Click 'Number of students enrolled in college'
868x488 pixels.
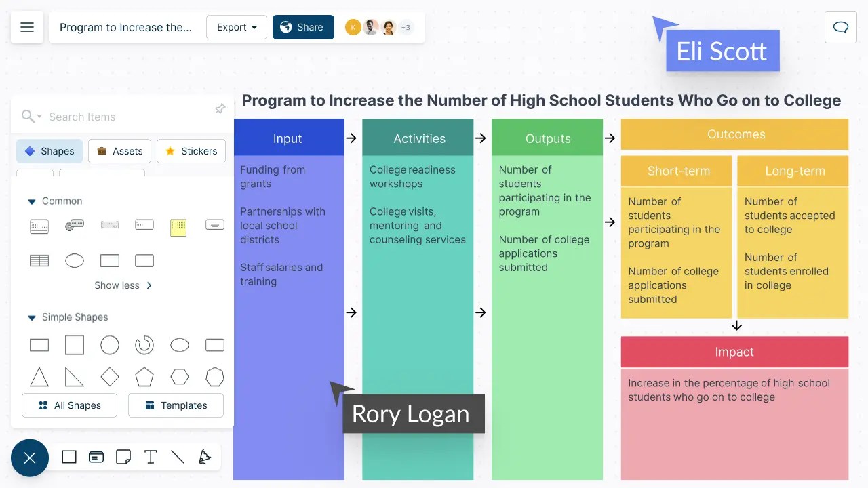[x=787, y=271]
